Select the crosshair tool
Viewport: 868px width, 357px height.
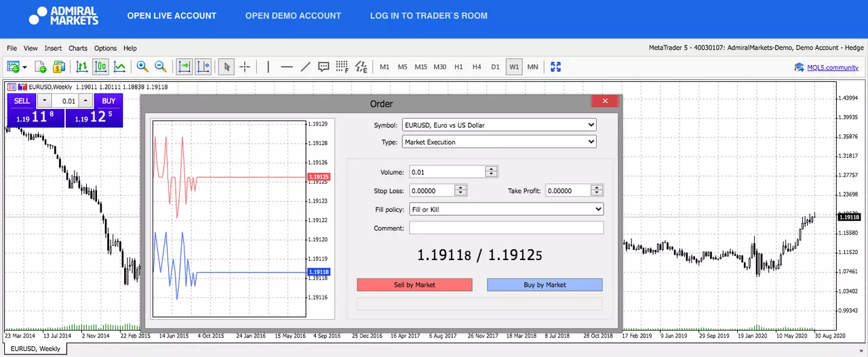pyautogui.click(x=245, y=66)
